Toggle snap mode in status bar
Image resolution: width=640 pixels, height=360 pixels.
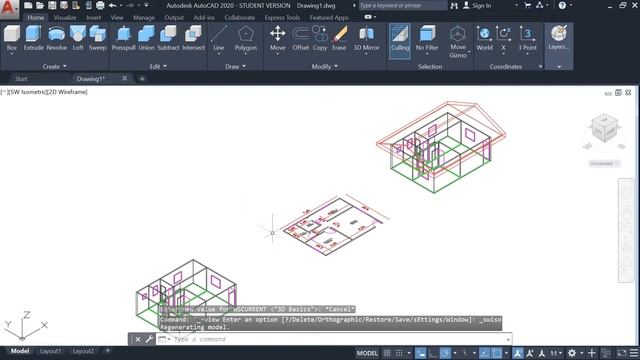pos(399,353)
